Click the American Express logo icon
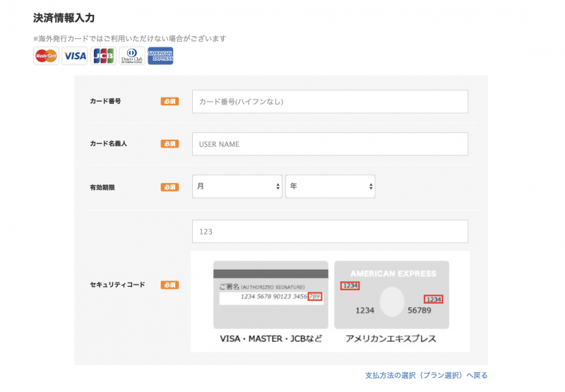Screen dimensions: 565x392 tap(160, 56)
